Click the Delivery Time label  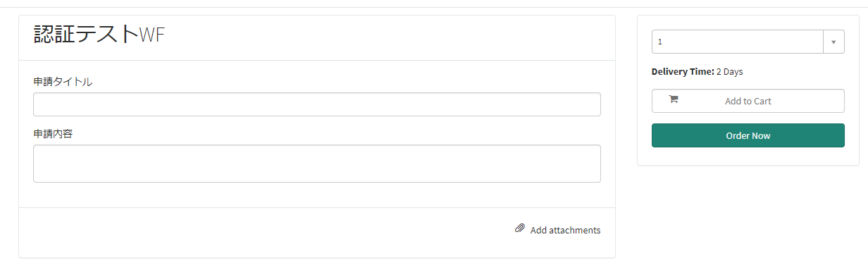[683, 71]
